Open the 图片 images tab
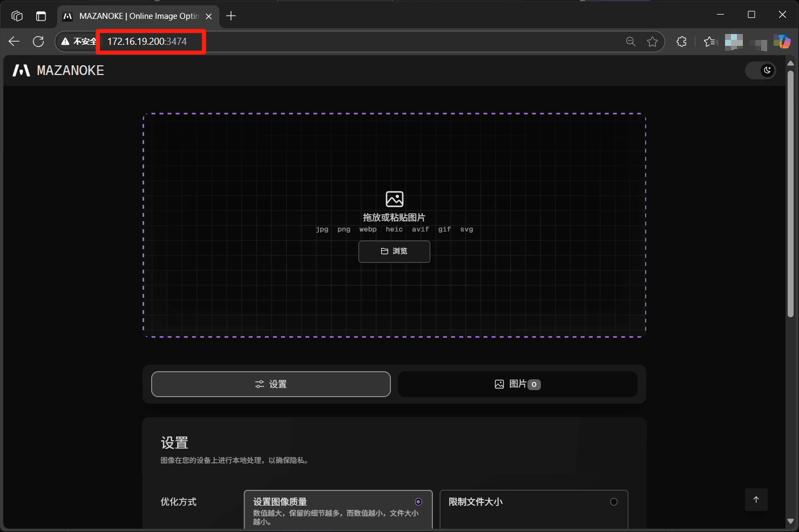 click(517, 384)
